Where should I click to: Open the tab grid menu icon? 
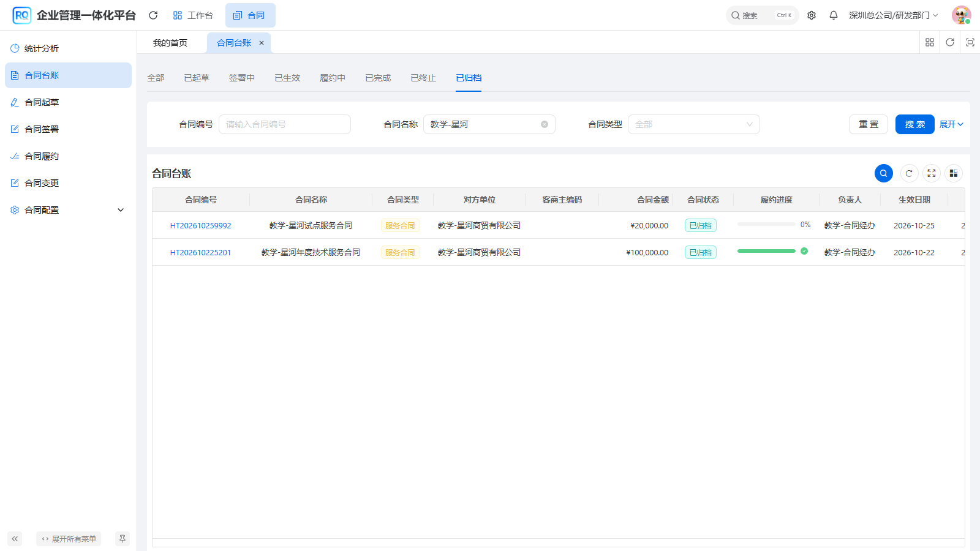[x=930, y=42]
